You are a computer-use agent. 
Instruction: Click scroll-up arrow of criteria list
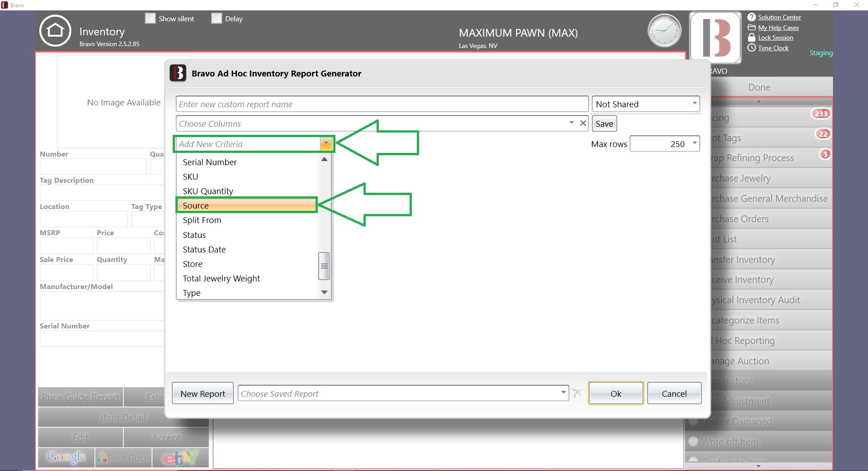click(x=324, y=159)
